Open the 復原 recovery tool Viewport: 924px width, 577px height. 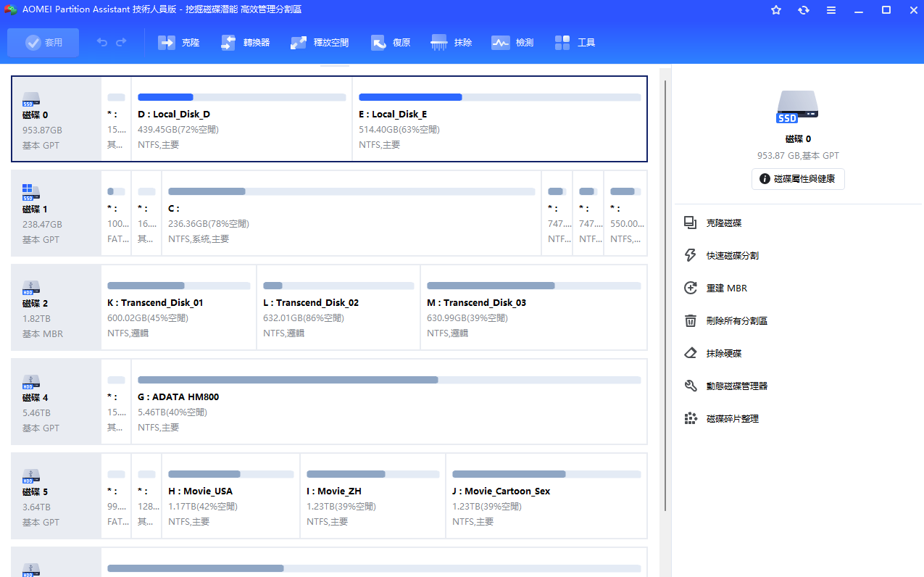point(391,43)
